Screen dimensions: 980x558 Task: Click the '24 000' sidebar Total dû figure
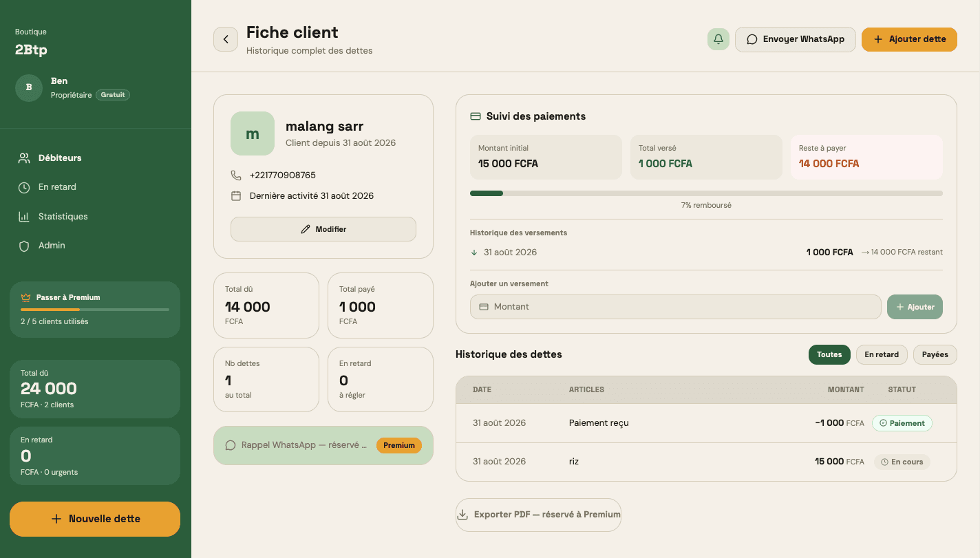tap(49, 389)
